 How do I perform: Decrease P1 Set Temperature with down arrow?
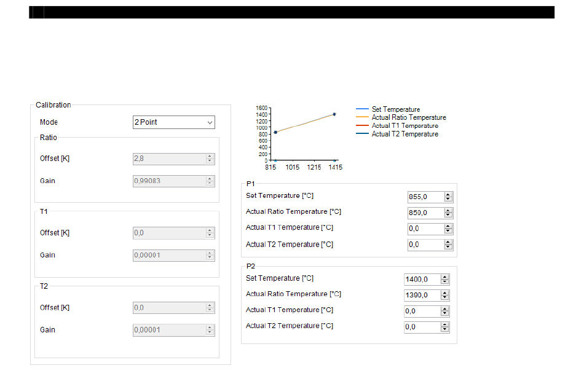point(448,199)
